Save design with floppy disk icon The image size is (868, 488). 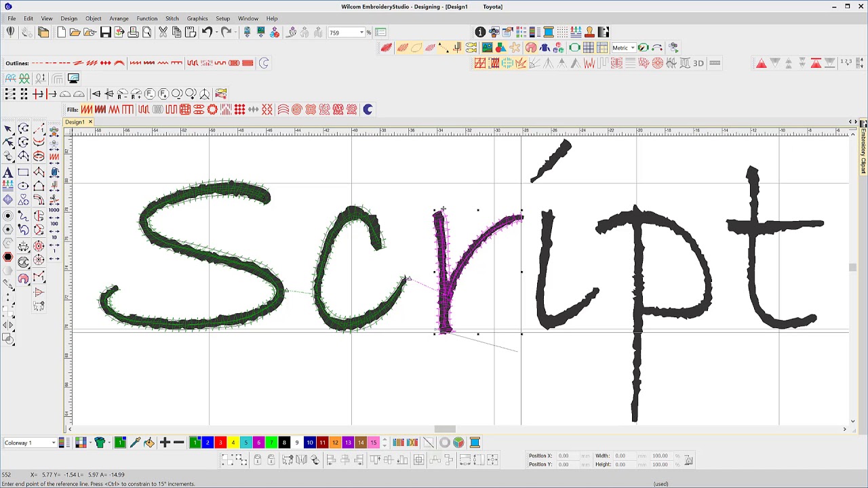[106, 33]
